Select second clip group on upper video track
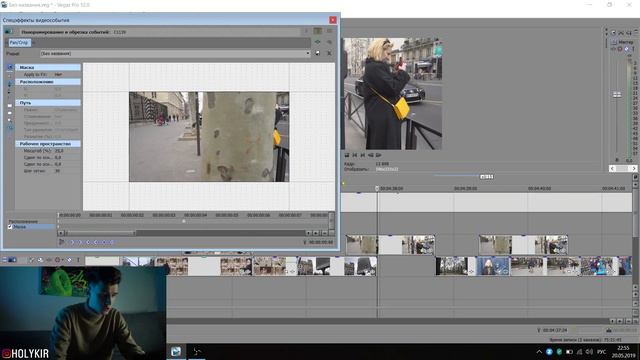The width and height of the screenshot is (640, 360). 523,244
